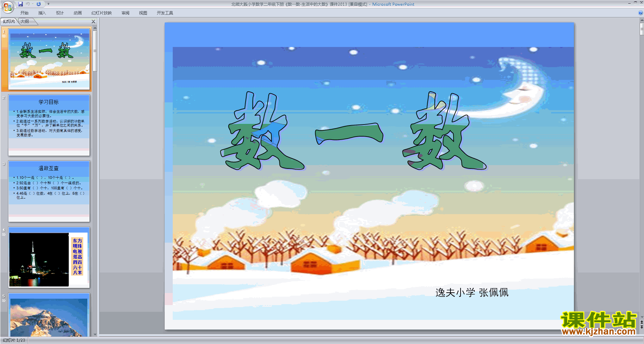Select the 一 WordArt character on slide

click(x=349, y=134)
